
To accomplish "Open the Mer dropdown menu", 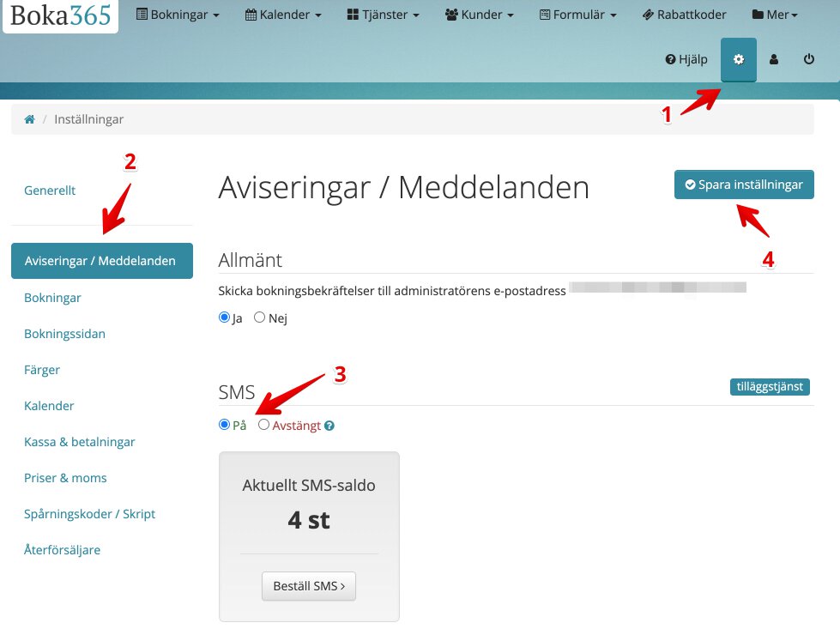I will (x=774, y=14).
